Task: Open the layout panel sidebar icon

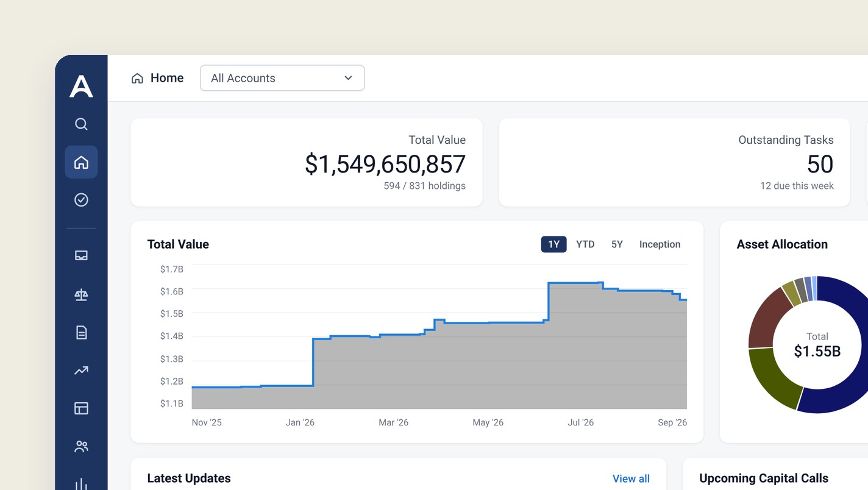Action: click(81, 408)
